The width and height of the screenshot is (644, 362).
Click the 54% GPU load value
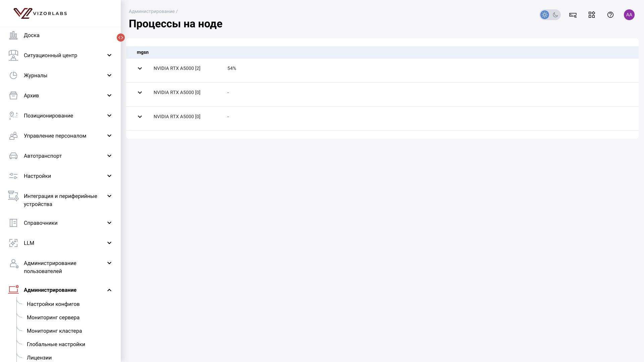tap(232, 68)
